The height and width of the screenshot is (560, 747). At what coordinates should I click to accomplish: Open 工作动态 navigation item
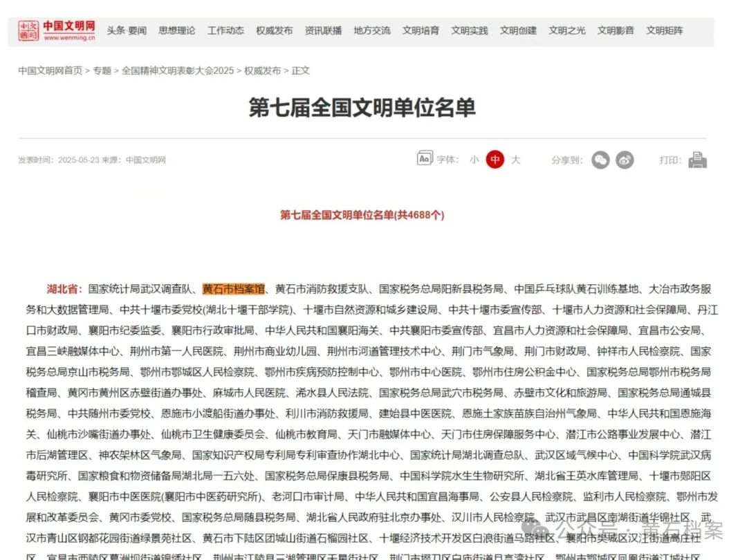(x=225, y=31)
